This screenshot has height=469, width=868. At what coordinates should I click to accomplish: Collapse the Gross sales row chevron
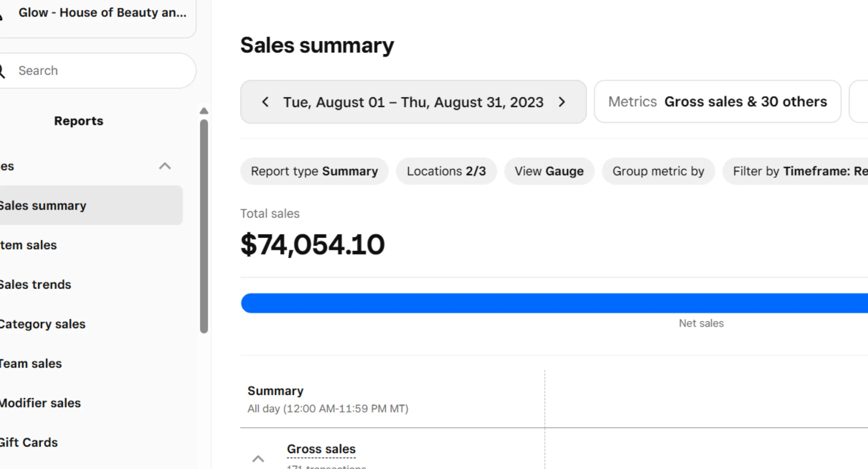258,459
